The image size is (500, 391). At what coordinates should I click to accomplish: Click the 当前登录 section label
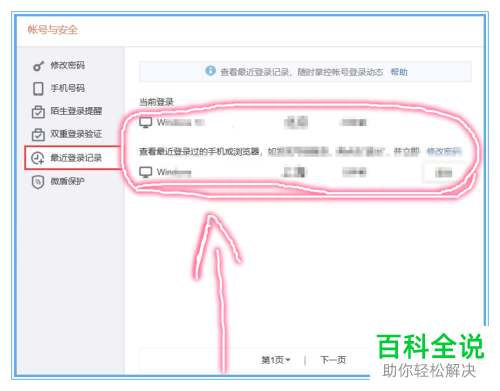tap(156, 102)
